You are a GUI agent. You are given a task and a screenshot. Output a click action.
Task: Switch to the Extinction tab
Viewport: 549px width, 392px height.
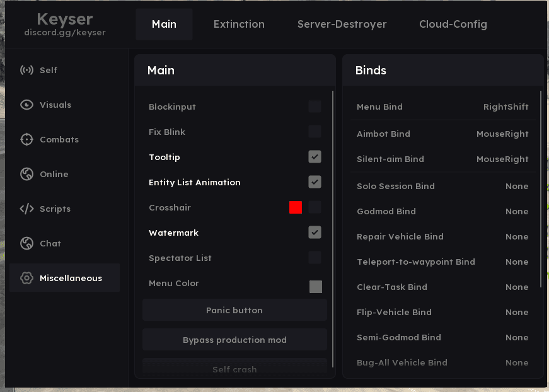point(239,25)
